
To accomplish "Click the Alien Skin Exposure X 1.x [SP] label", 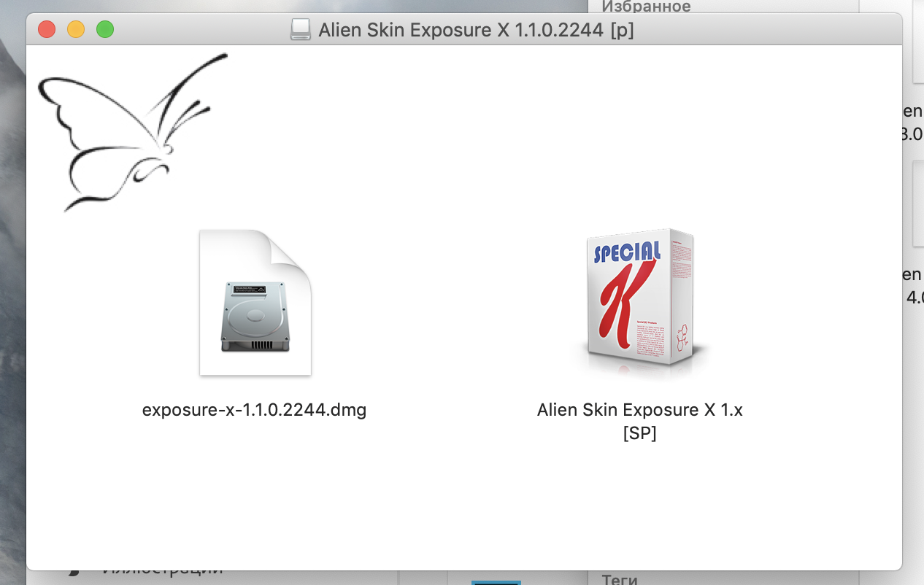I will pos(639,422).
